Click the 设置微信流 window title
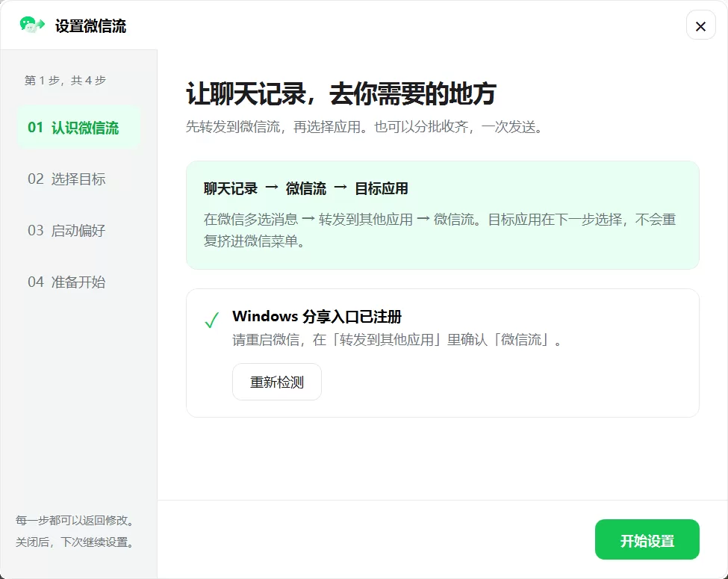728x579 pixels. (x=90, y=26)
